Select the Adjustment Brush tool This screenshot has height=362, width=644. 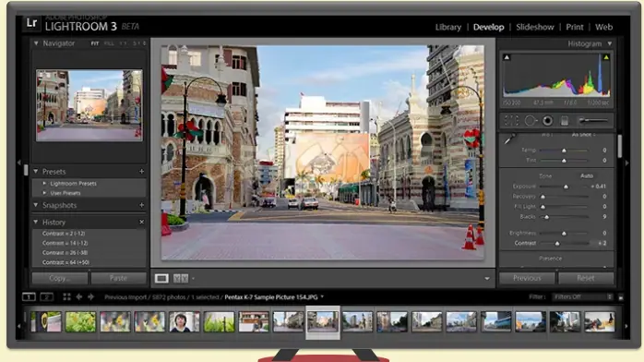point(593,120)
